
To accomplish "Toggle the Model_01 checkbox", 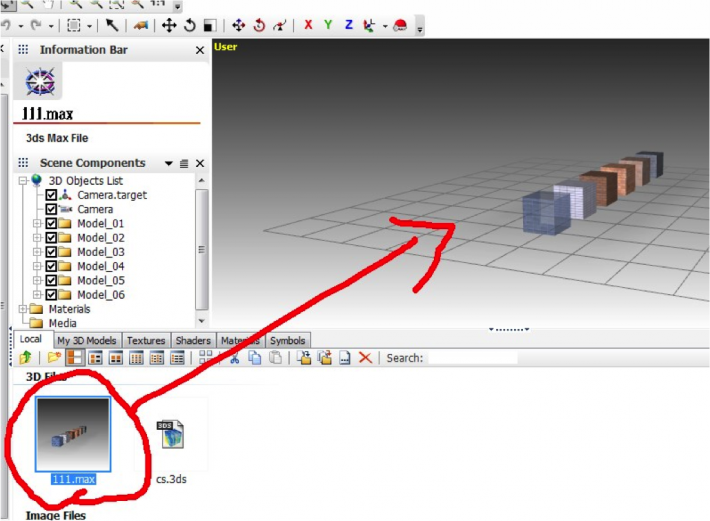I will 51,223.
